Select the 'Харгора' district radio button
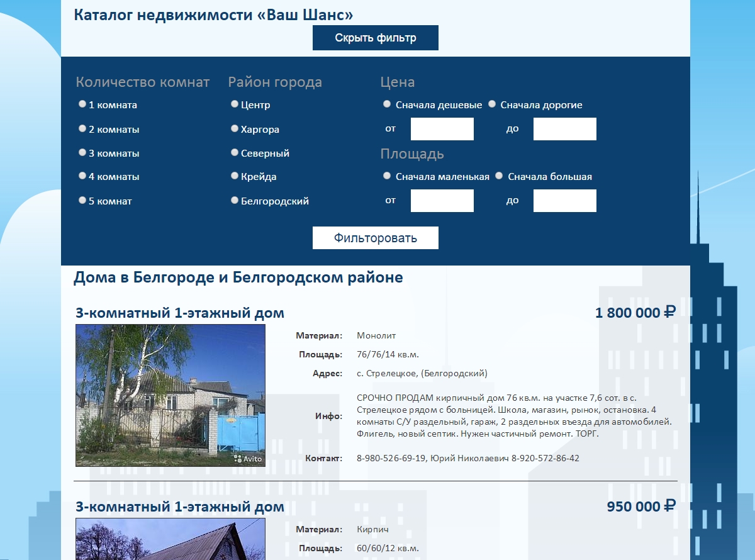This screenshot has height=560, width=755. click(x=235, y=128)
